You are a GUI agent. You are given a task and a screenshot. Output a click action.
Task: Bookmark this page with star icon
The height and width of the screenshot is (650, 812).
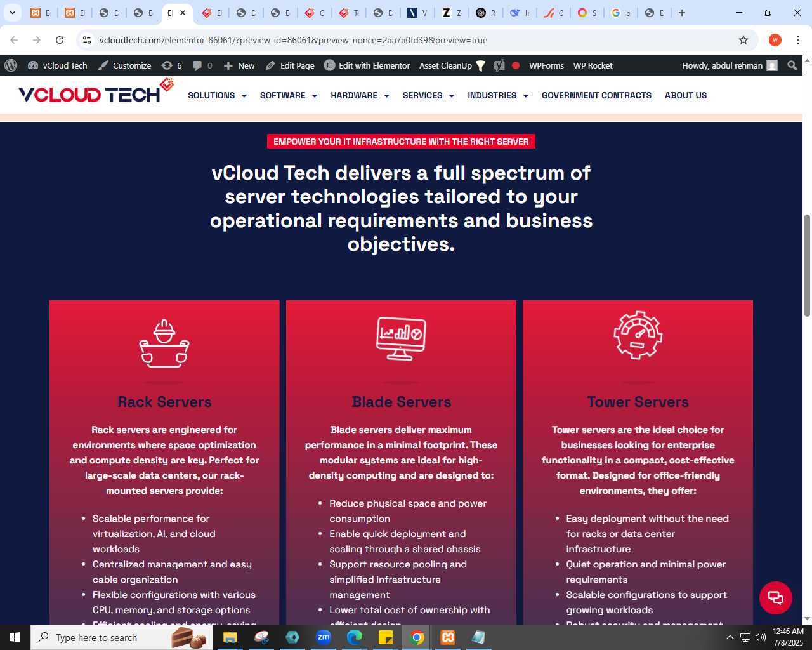(x=743, y=40)
